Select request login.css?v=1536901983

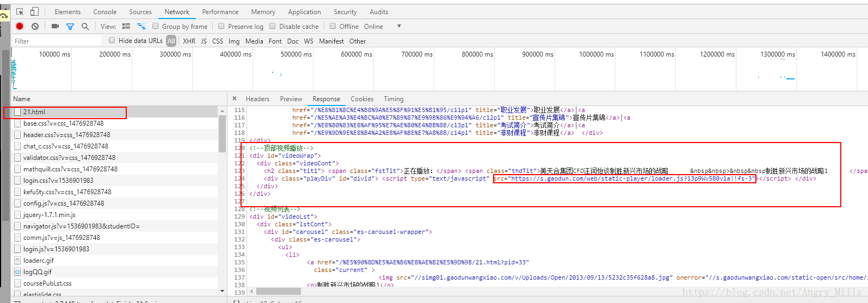tap(115, 181)
